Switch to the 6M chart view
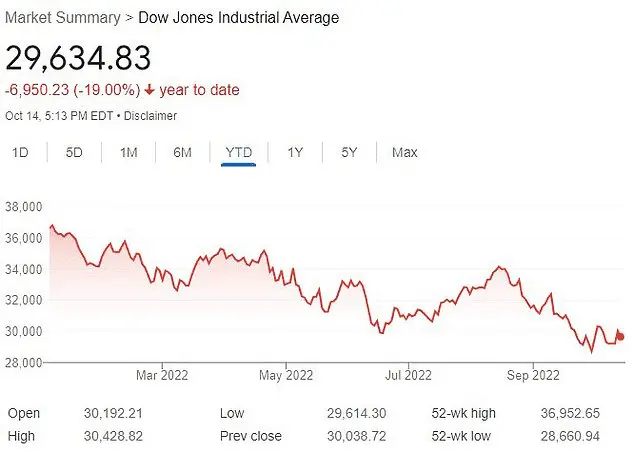This screenshot has width=634, height=452. [x=182, y=153]
